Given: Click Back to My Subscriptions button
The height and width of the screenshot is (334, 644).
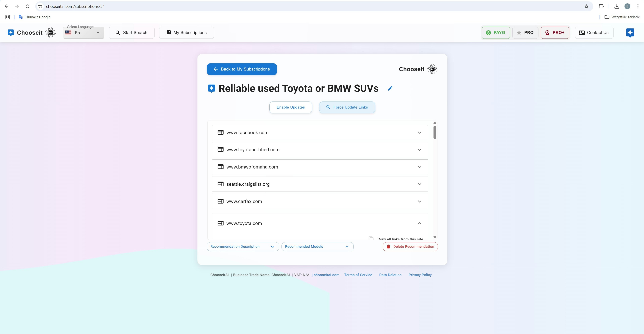Looking at the screenshot, I should 242,69.
